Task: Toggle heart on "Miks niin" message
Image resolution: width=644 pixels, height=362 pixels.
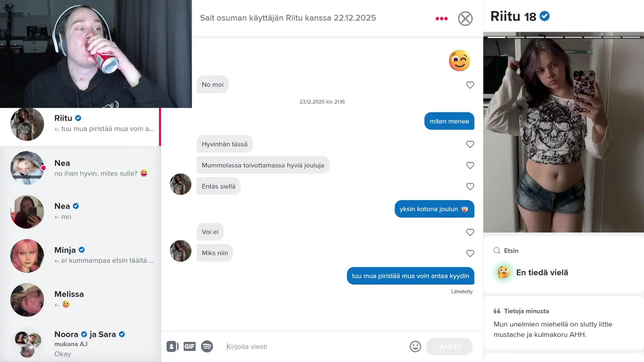Action: click(x=470, y=253)
